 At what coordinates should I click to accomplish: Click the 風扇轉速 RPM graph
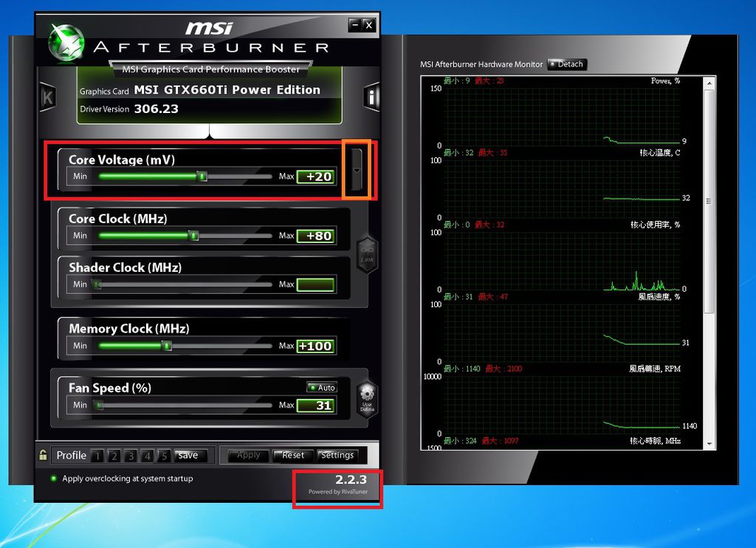coord(562,404)
